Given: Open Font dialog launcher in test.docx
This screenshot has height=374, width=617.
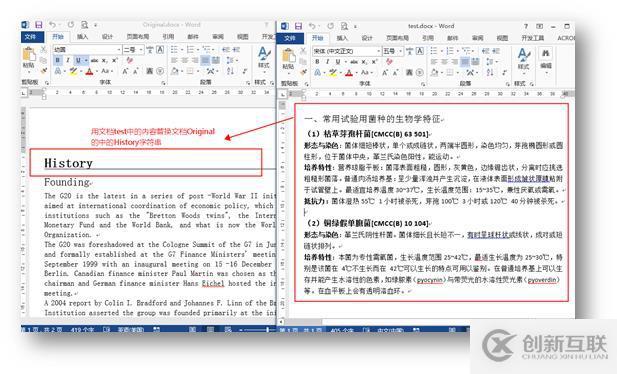Looking at the screenshot, I should pos(423,84).
